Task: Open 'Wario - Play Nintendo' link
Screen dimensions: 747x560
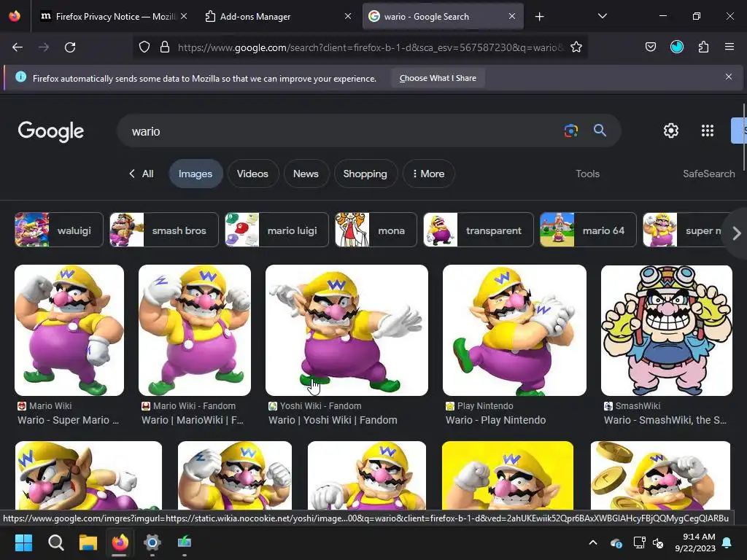Action: coord(495,420)
